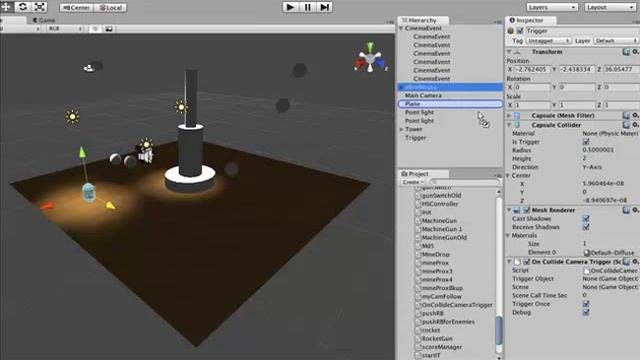
Task: Toggle scene lighting in the Scene view toolbar
Action: (95, 29)
